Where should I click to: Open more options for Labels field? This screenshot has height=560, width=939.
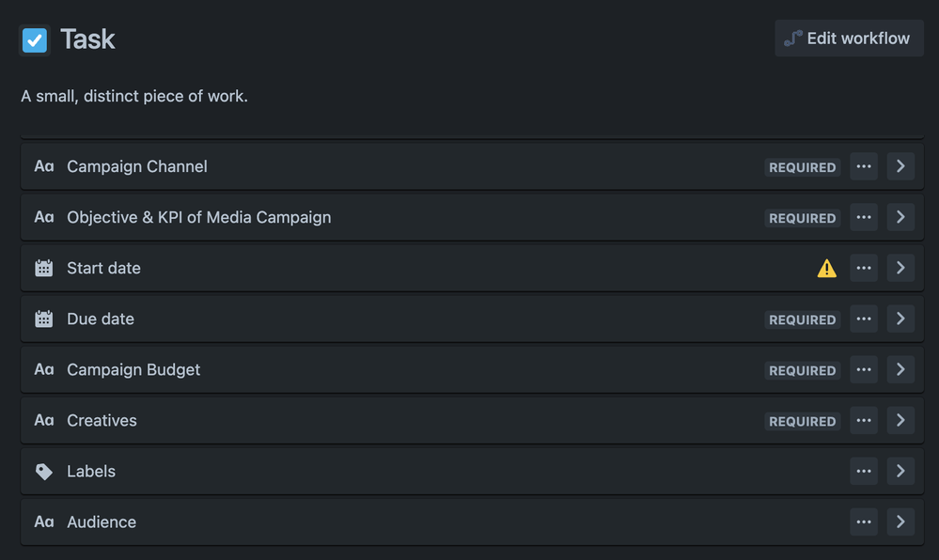tap(864, 472)
